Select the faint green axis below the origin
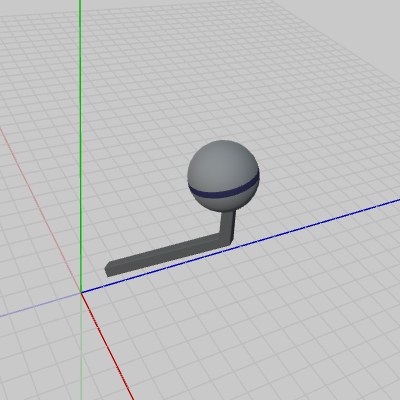This screenshot has height=400, width=400. tap(81, 347)
